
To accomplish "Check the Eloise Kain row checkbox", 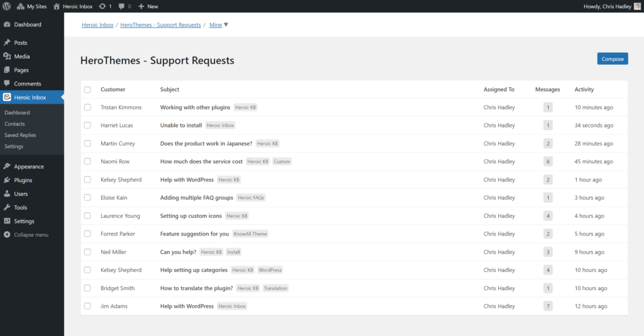I will (x=87, y=197).
